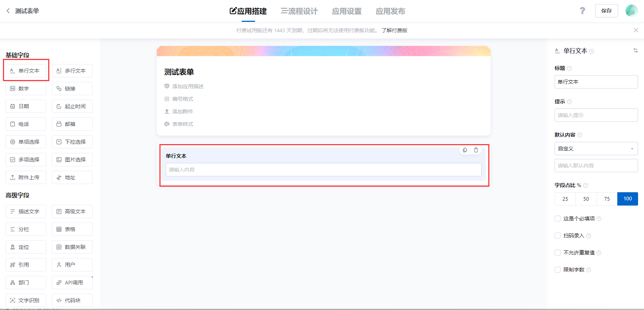This screenshot has height=310, width=644.
Task: Open the 应用发布 tab
Action: point(390,11)
